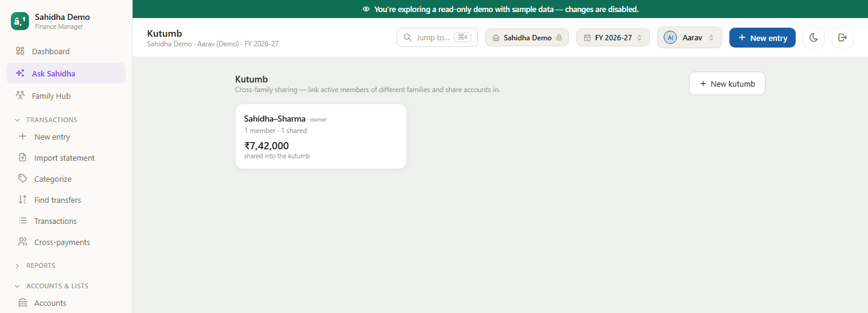Open Accounts in the sidebar
868x313 pixels.
(66, 303)
